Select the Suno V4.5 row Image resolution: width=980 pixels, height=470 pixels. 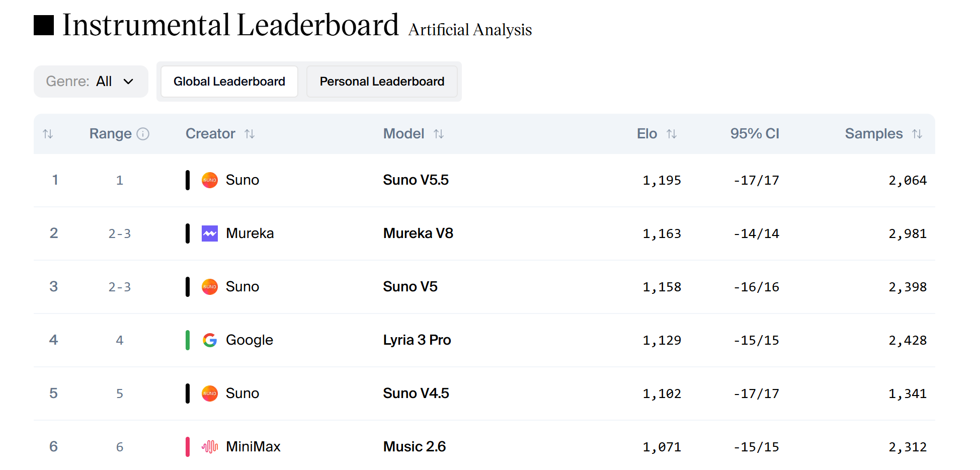[x=484, y=394]
